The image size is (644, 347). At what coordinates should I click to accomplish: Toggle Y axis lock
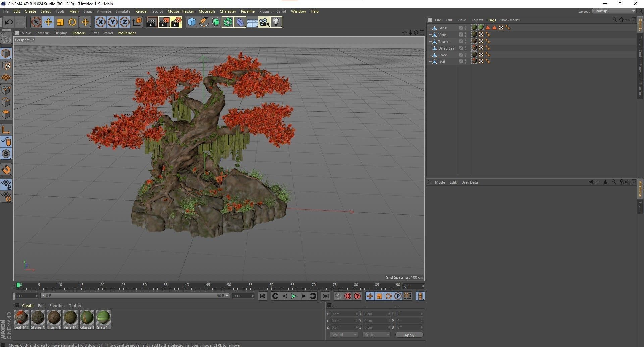pyautogui.click(x=113, y=22)
